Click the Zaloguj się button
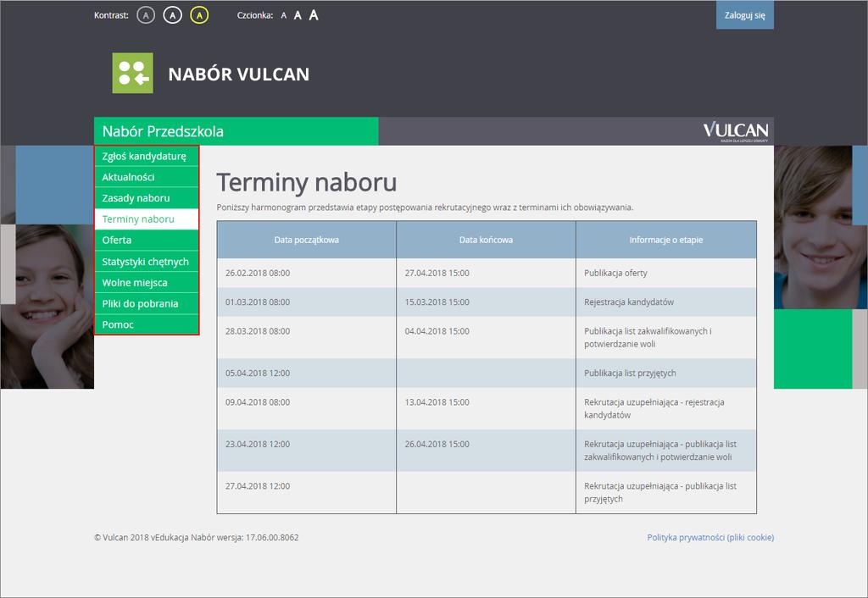The height and width of the screenshot is (598, 868). pos(744,15)
